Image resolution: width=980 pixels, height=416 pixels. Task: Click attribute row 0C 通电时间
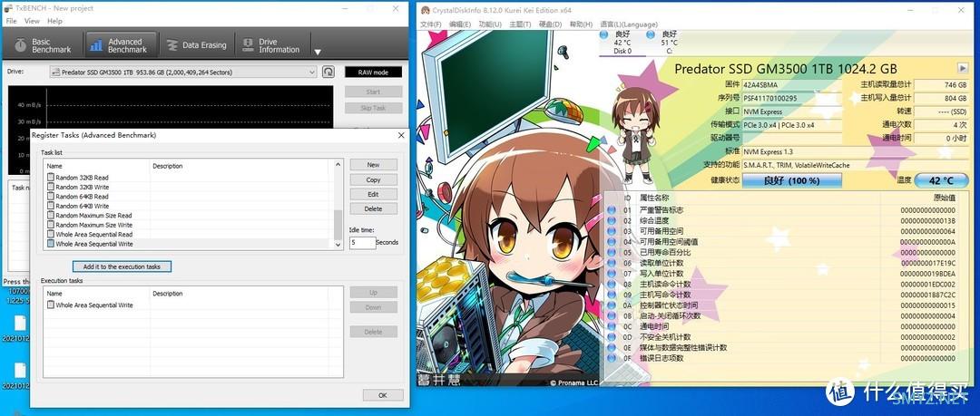(788, 326)
